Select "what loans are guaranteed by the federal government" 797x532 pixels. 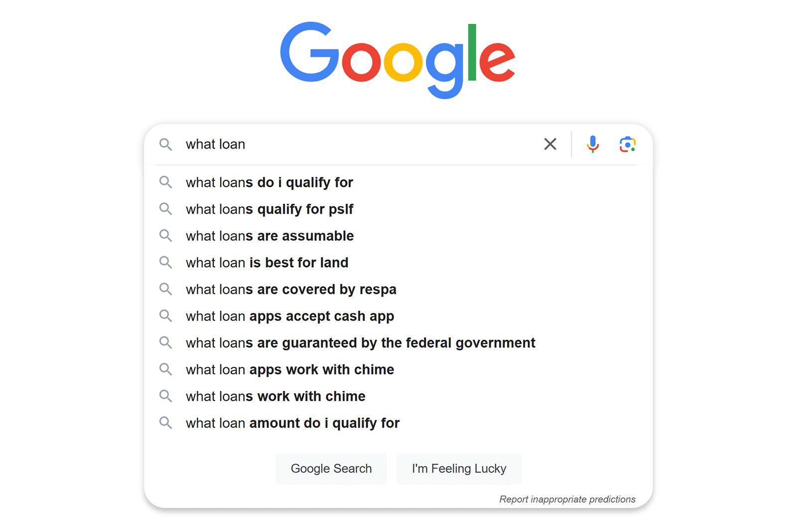360,343
